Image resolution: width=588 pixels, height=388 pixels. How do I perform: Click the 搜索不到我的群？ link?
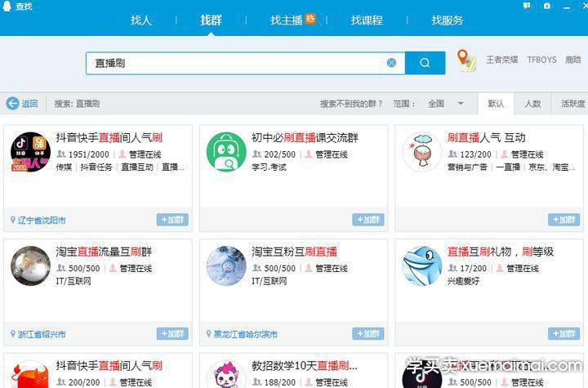[351, 104]
